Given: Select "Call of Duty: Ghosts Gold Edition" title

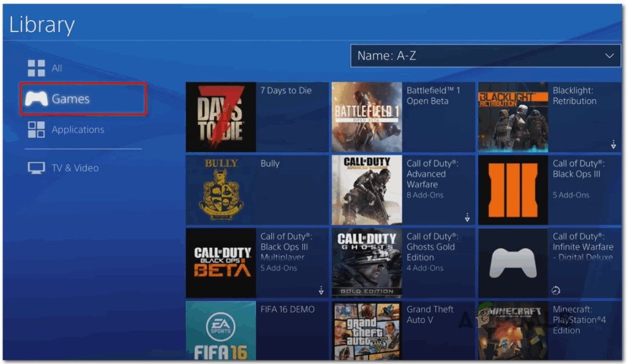Looking at the screenshot, I should 432,247.
